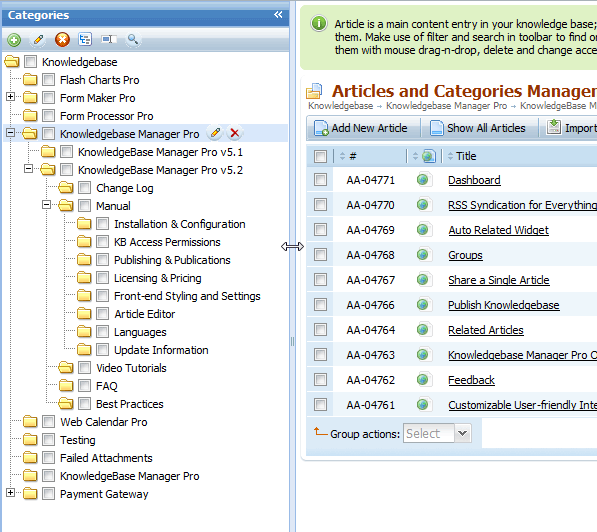The image size is (597, 532).
Task: Click the splitter collapse grip handle
Action: click(292, 341)
